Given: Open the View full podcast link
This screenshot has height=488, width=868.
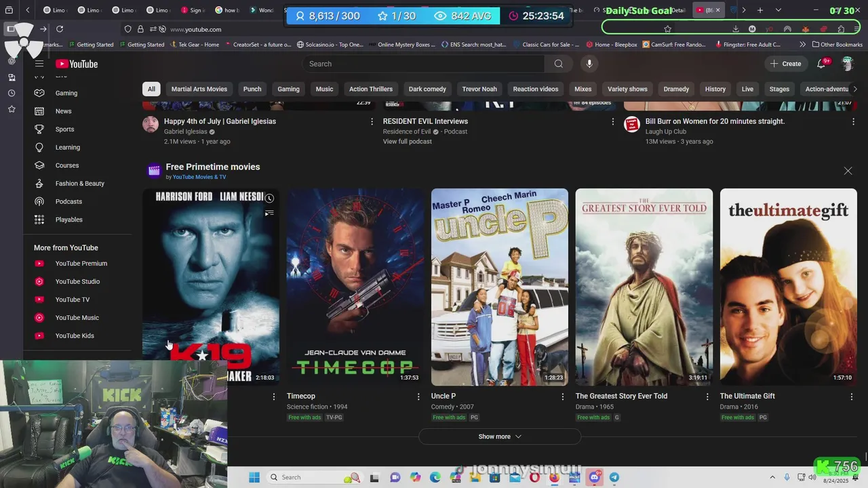Looking at the screenshot, I should [407, 142].
